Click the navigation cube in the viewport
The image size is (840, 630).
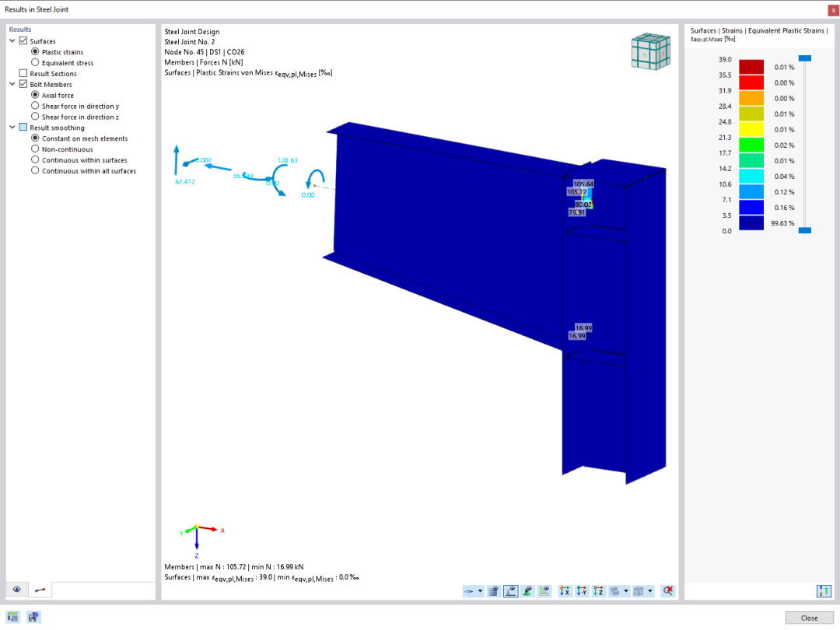(x=650, y=51)
